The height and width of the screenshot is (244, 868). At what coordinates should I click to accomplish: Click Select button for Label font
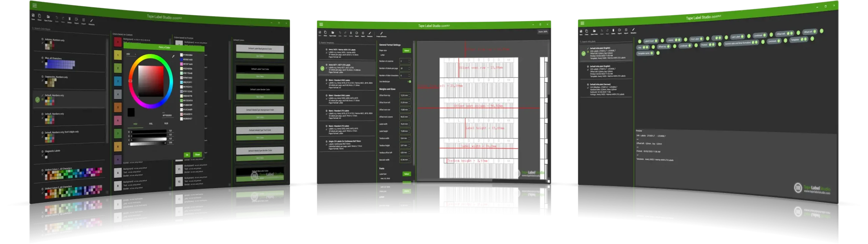click(x=407, y=174)
